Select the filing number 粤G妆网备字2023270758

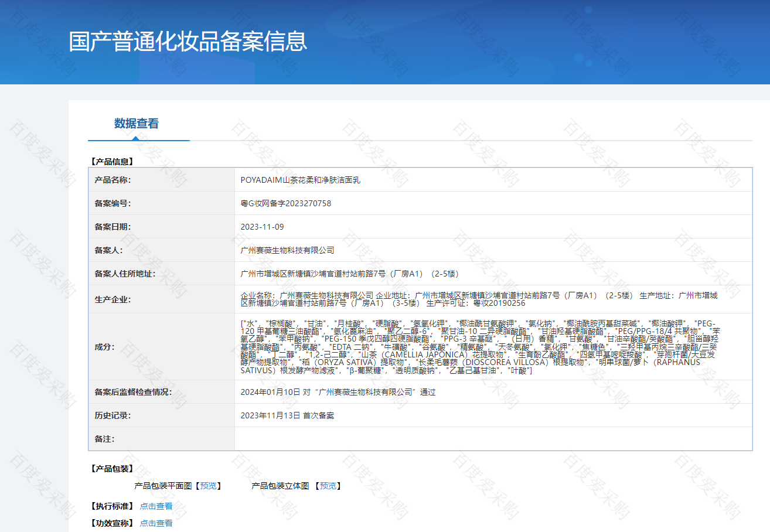pyautogui.click(x=285, y=203)
